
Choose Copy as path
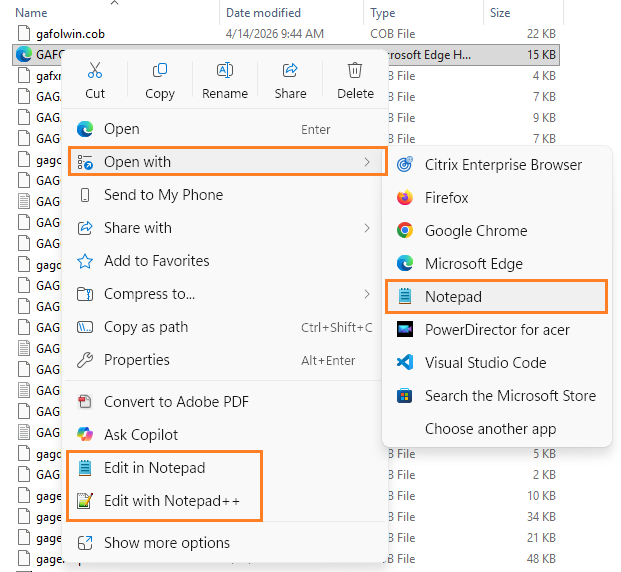(224, 327)
